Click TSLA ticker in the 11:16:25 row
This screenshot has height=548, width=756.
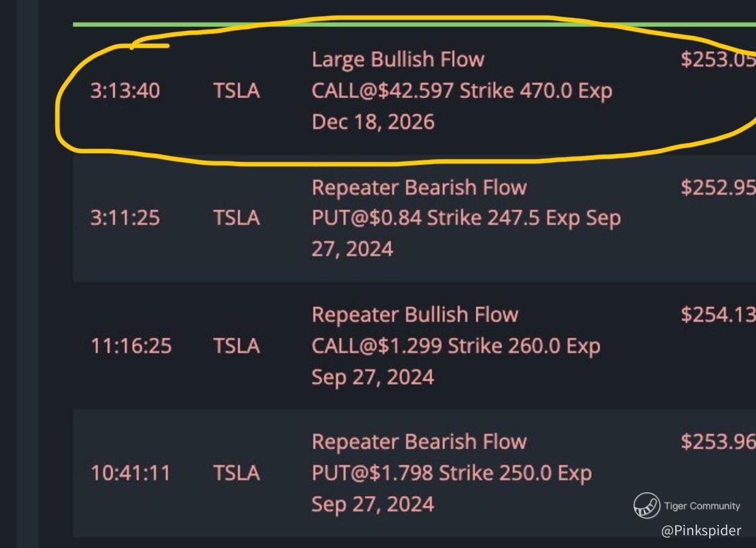click(236, 346)
